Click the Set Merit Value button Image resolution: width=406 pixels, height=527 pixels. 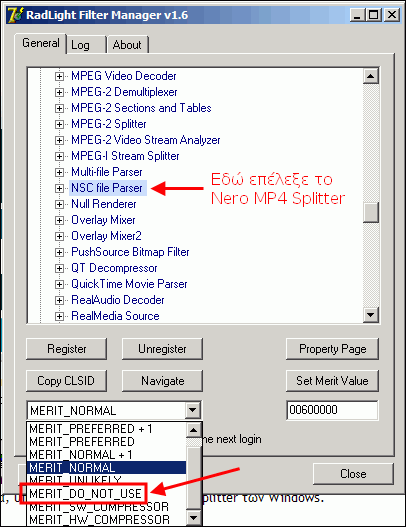(x=332, y=381)
